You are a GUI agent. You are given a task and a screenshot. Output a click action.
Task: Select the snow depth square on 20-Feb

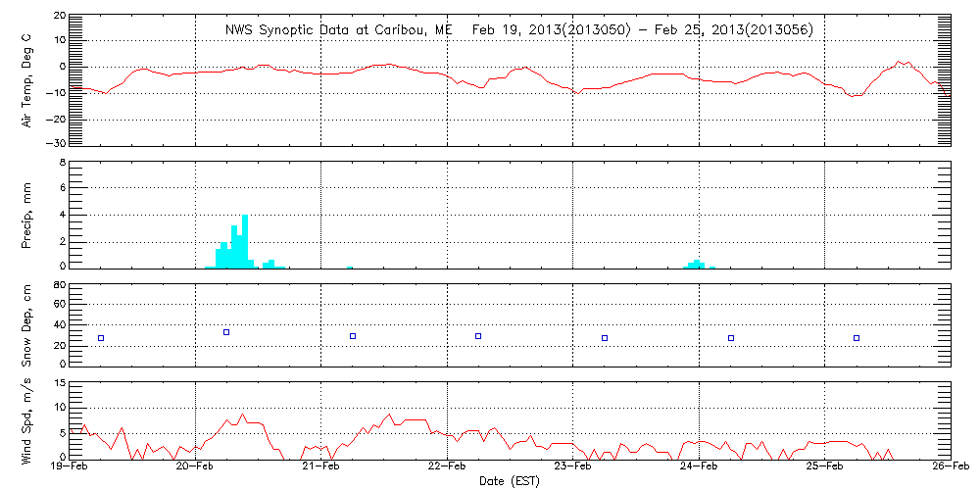tap(226, 332)
